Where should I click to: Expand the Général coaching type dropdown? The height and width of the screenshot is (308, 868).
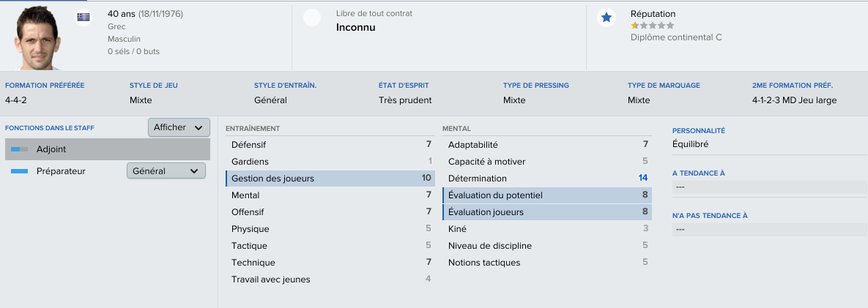click(x=166, y=171)
